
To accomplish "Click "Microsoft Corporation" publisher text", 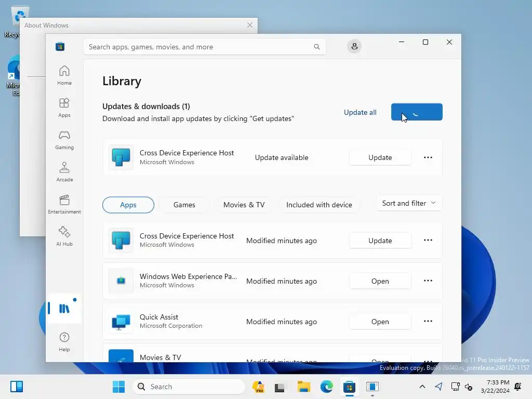I will [171, 326].
